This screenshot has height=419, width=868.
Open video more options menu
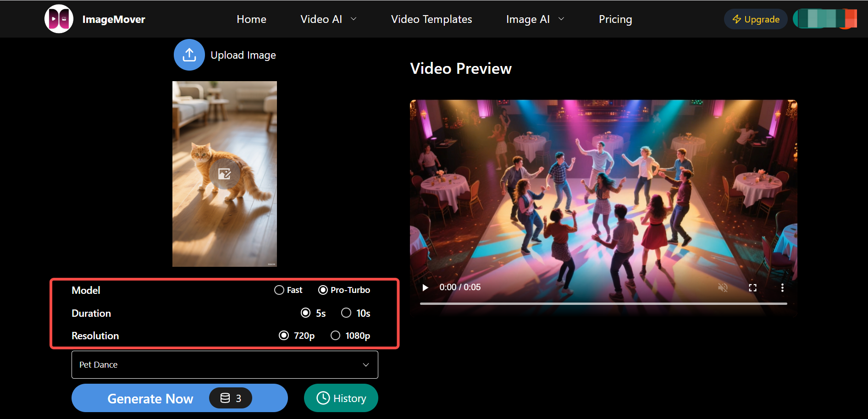point(782,287)
